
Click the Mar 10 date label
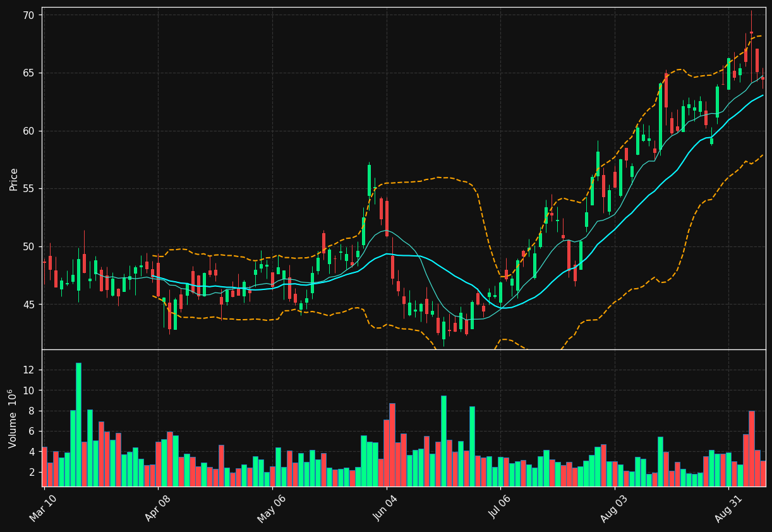[44, 507]
